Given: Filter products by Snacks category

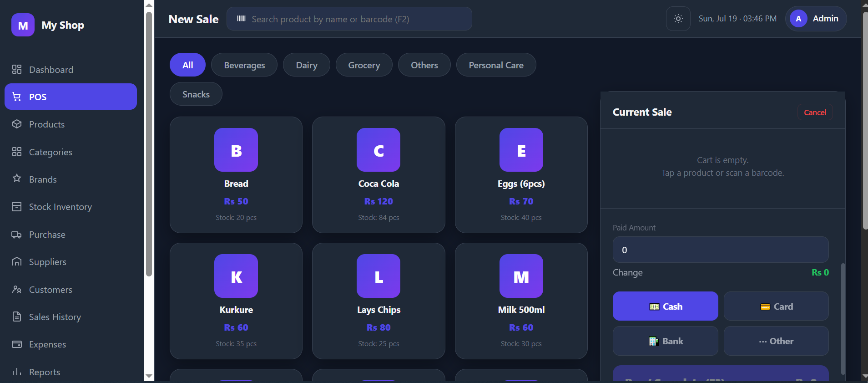Looking at the screenshot, I should [196, 94].
